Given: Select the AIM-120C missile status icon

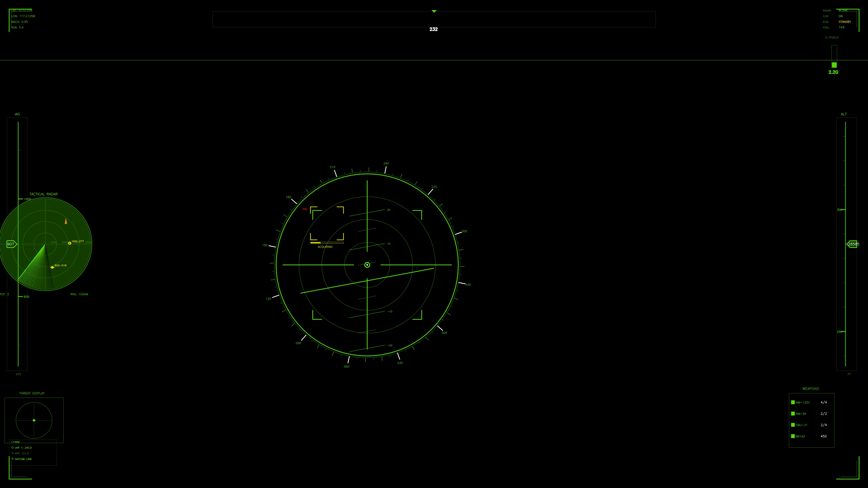Looking at the screenshot, I should tap(793, 402).
